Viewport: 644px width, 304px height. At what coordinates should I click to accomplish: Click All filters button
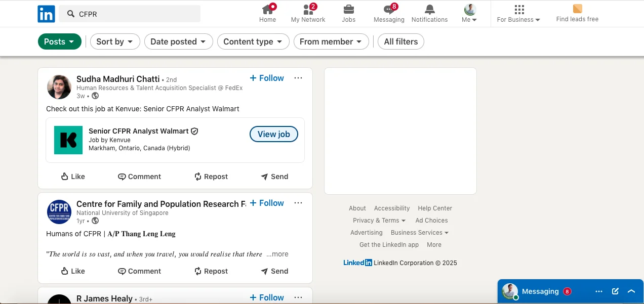pyautogui.click(x=401, y=41)
